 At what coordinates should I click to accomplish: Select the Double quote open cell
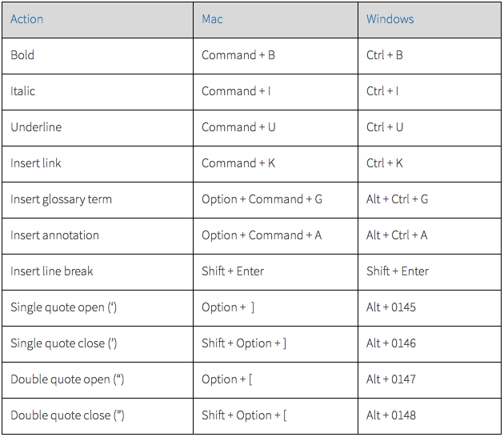coord(98,380)
